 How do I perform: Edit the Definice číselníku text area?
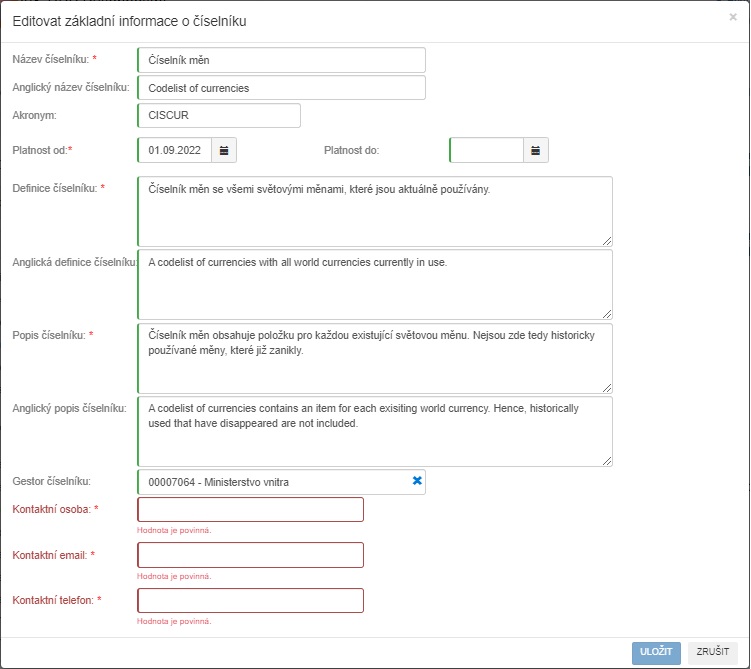[x=374, y=211]
